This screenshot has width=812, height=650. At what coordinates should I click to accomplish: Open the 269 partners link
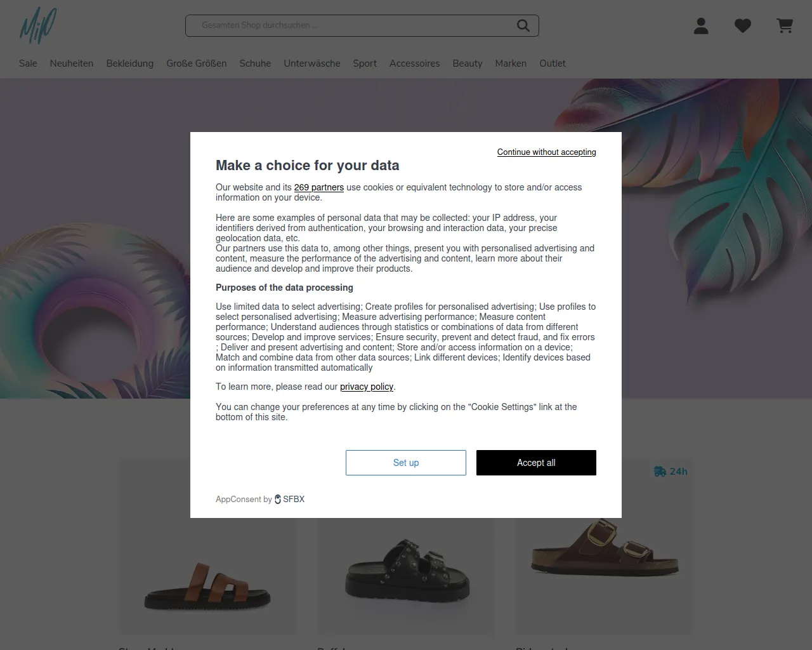click(318, 187)
